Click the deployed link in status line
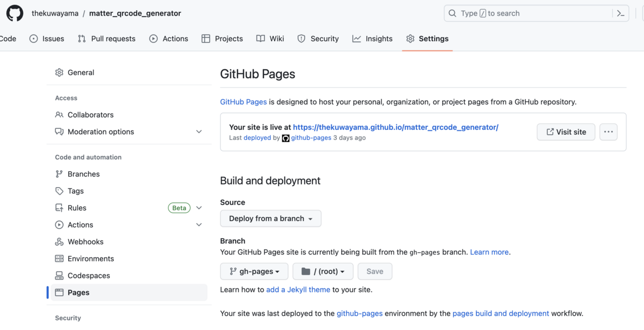Image resolution: width=644 pixels, height=330 pixels. click(257, 138)
